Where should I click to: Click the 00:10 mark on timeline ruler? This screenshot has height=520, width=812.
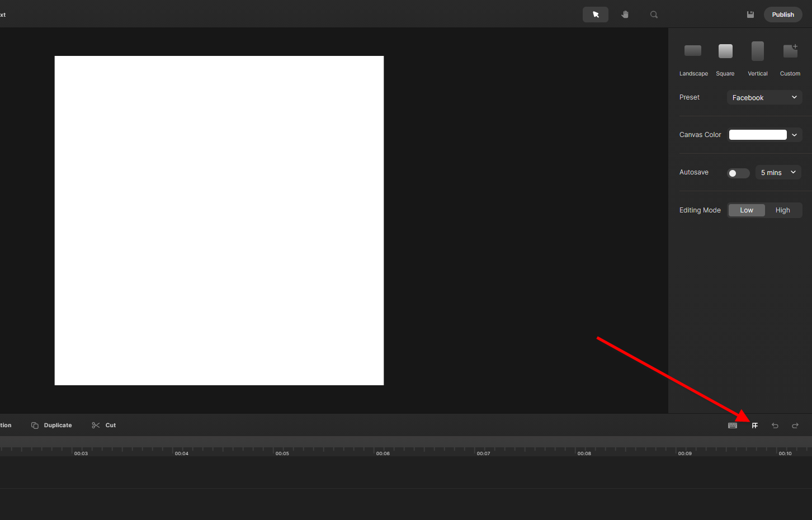pyautogui.click(x=785, y=453)
